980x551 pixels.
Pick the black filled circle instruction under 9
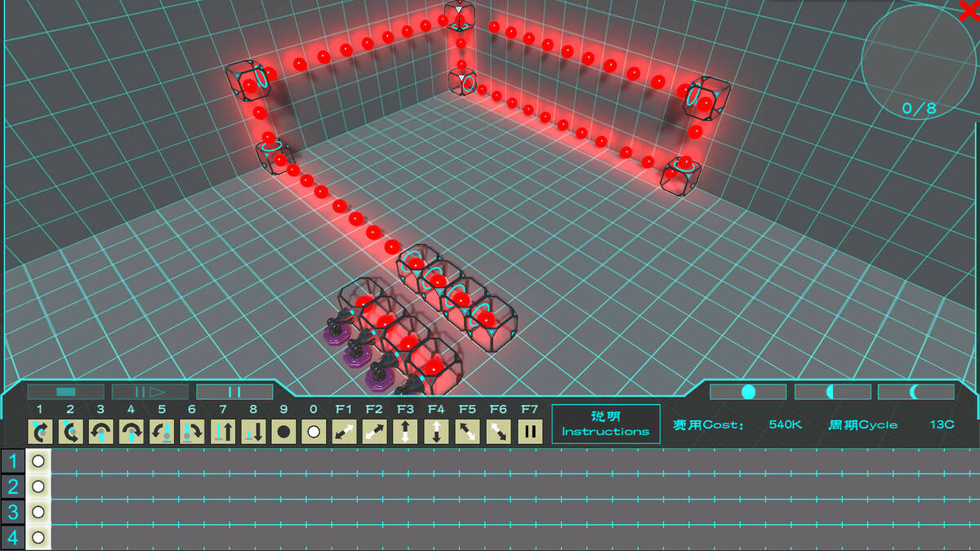point(283,431)
